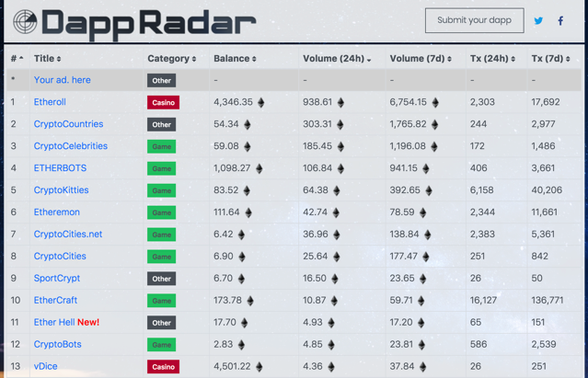Click Ethereum icon beside volume 177.47
This screenshot has width=588, height=378.
pyautogui.click(x=426, y=257)
